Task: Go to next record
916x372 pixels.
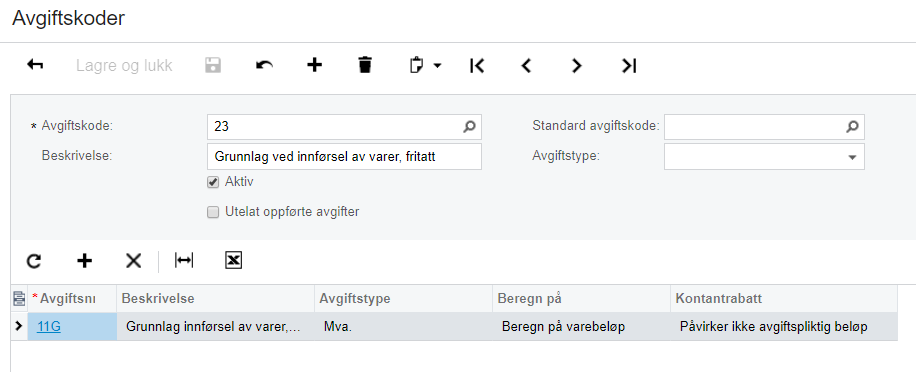Action: click(577, 65)
